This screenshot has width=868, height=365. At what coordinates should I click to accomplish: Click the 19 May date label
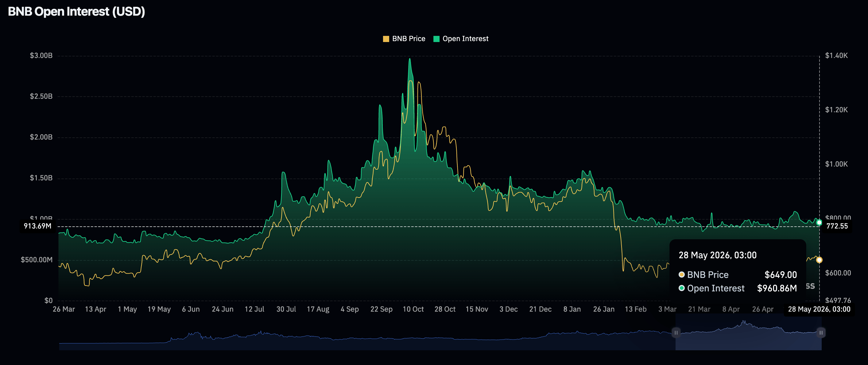coord(159,309)
